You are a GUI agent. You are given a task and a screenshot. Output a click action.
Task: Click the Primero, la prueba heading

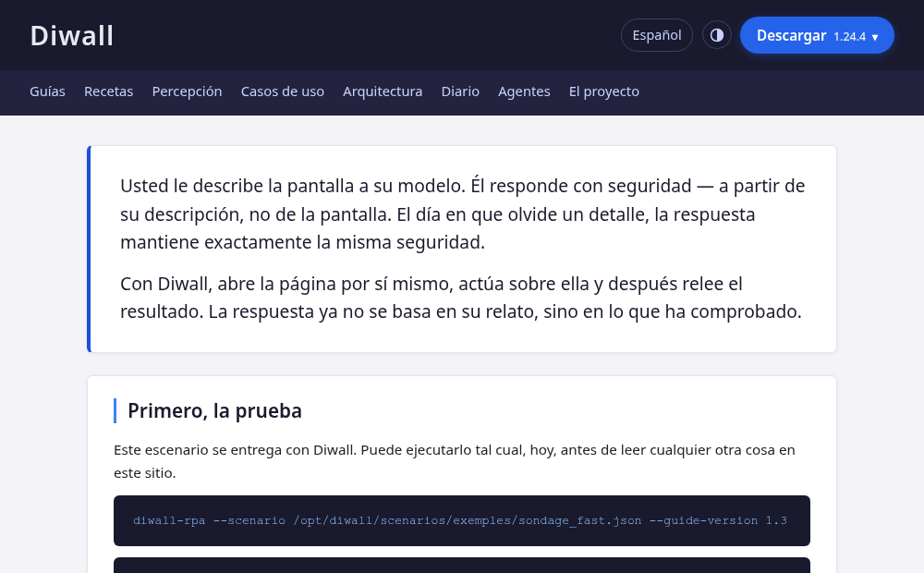[x=214, y=411]
